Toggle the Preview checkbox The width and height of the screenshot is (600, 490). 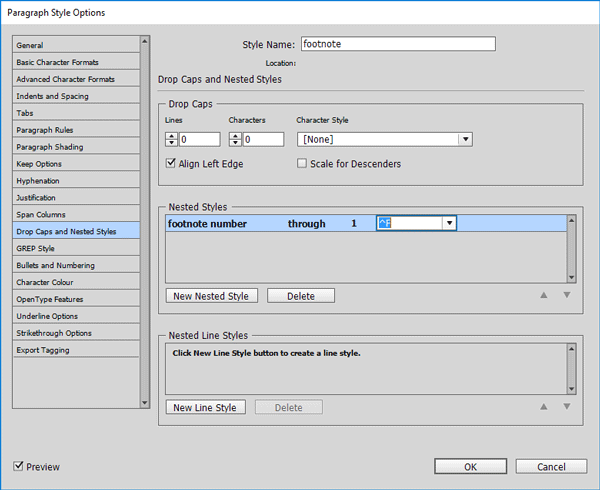coord(19,467)
